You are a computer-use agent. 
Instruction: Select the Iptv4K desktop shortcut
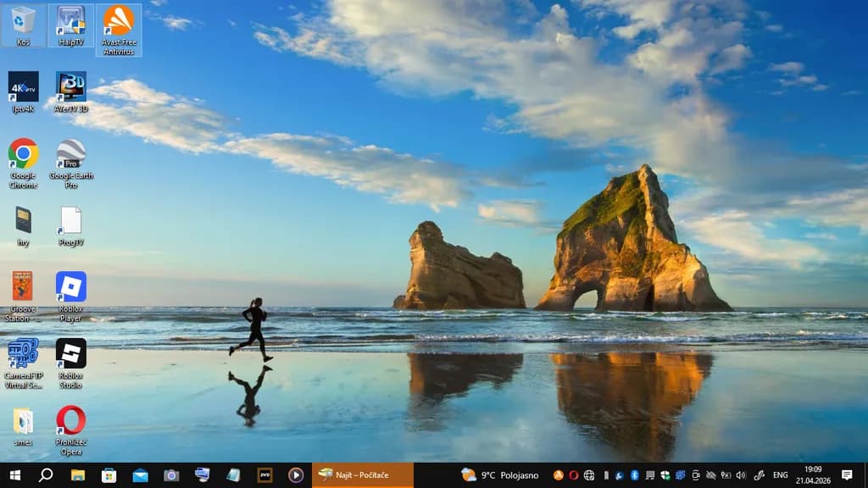click(x=23, y=91)
